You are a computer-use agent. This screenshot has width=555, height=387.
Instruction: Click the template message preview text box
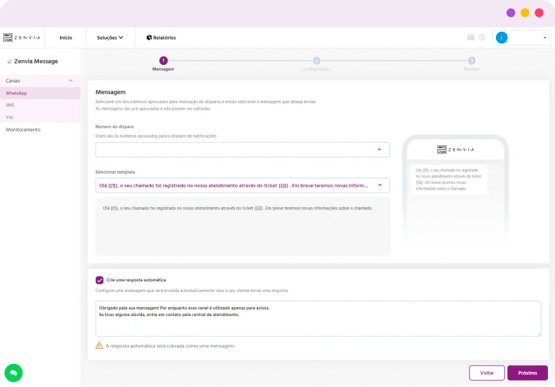(242, 227)
